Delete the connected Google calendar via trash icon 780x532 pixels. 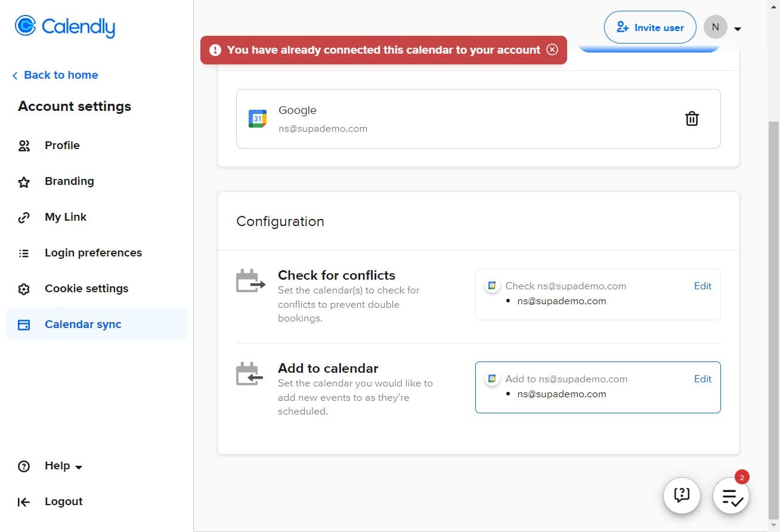691,119
